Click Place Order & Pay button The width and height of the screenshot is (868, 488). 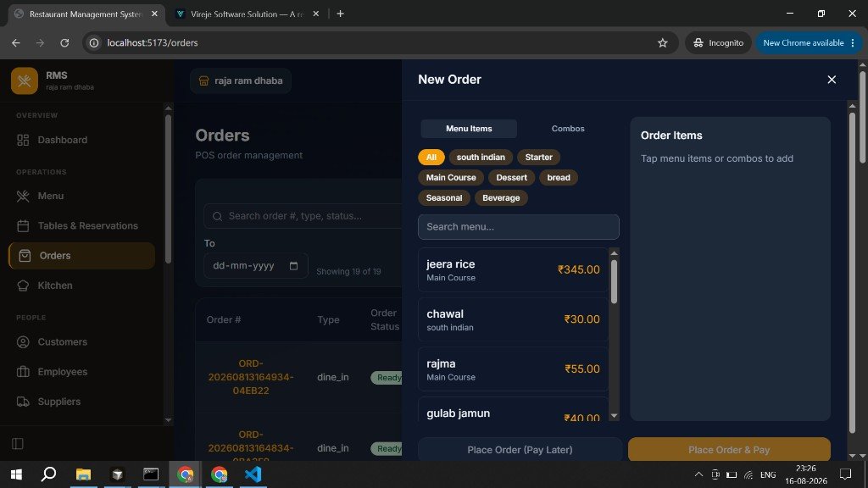pos(729,449)
